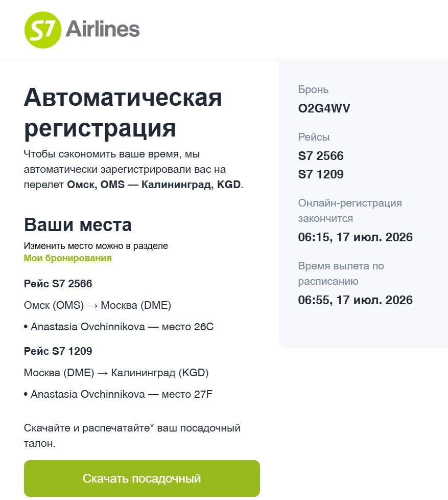The width and height of the screenshot is (448, 500).
Task: Click the Рейсы label in sidebar
Action: [x=314, y=137]
